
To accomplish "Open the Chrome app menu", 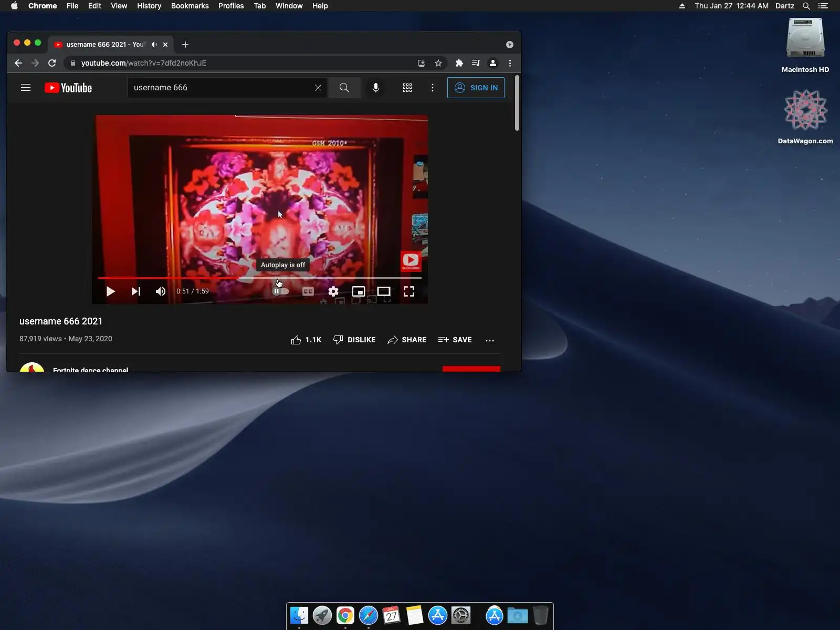I will pyautogui.click(x=43, y=6).
